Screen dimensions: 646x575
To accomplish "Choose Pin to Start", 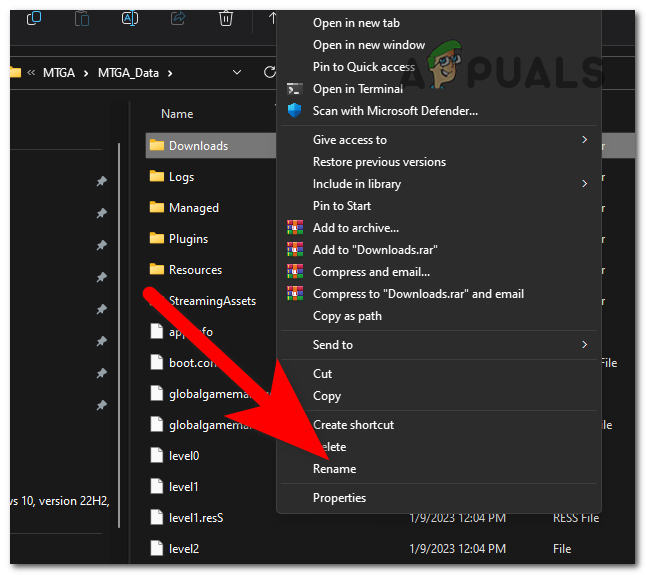I will click(439, 206).
